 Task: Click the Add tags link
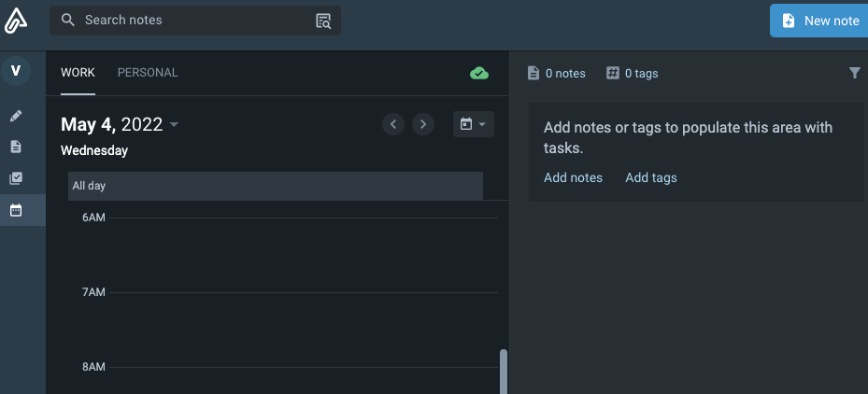[651, 177]
